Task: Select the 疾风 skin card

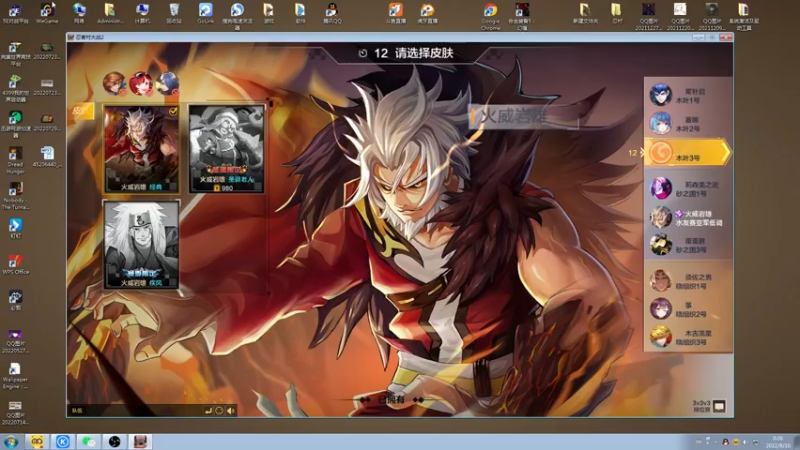Action: [x=141, y=245]
